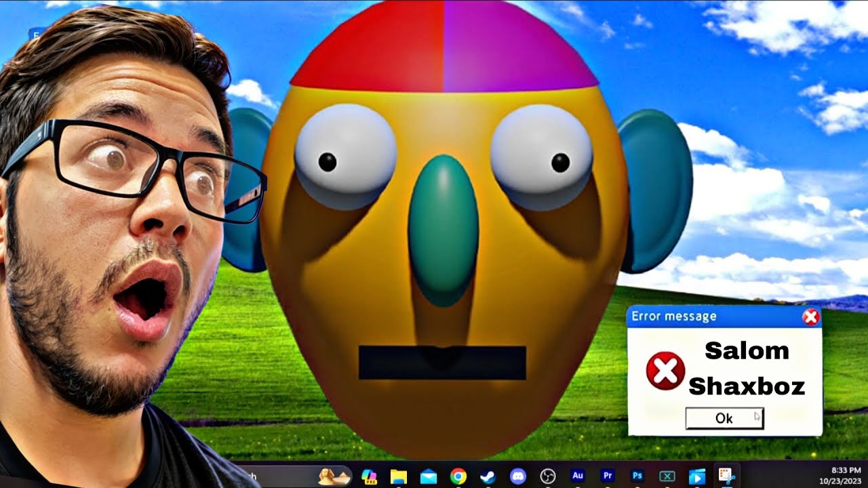Launch the Movies & TV taskbar app
Image resolution: width=868 pixels, height=488 pixels.
coord(696,476)
